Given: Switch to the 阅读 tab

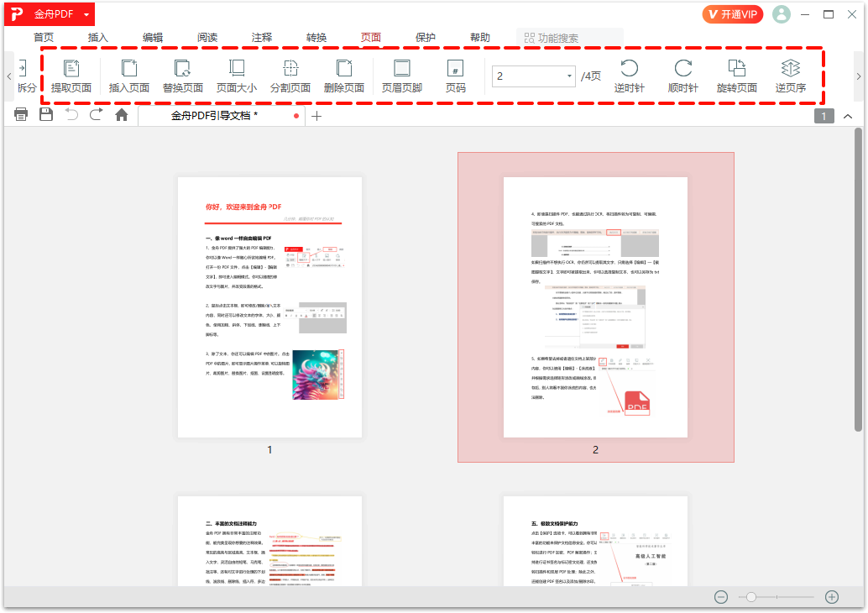Looking at the screenshot, I should (207, 37).
